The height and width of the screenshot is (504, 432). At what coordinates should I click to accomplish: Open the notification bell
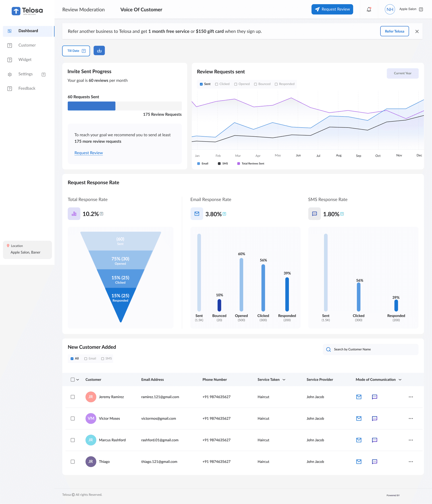[369, 9]
